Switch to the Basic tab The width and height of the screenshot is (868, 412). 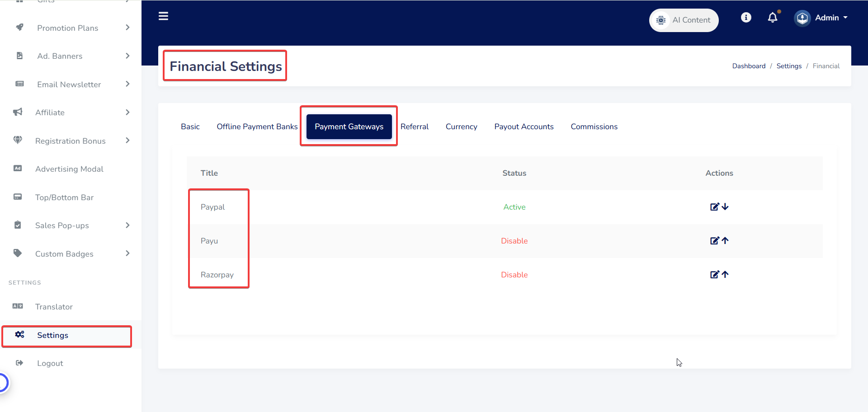[x=190, y=127]
